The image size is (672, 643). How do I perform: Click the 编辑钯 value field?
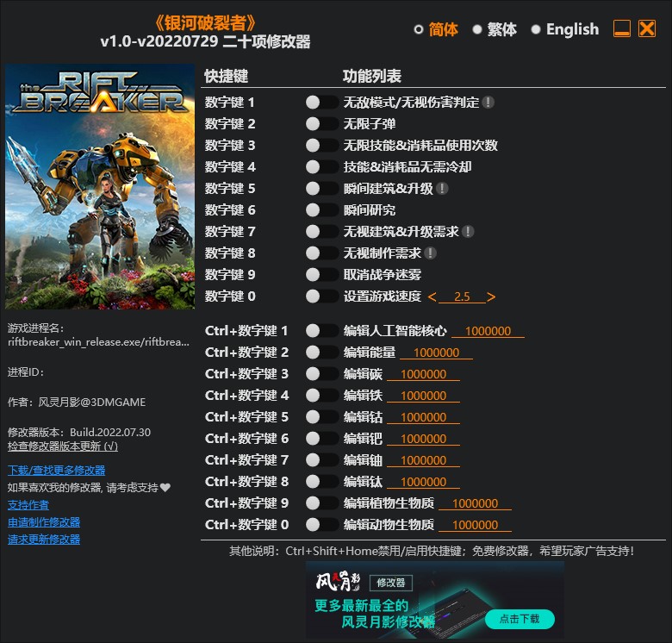423,439
